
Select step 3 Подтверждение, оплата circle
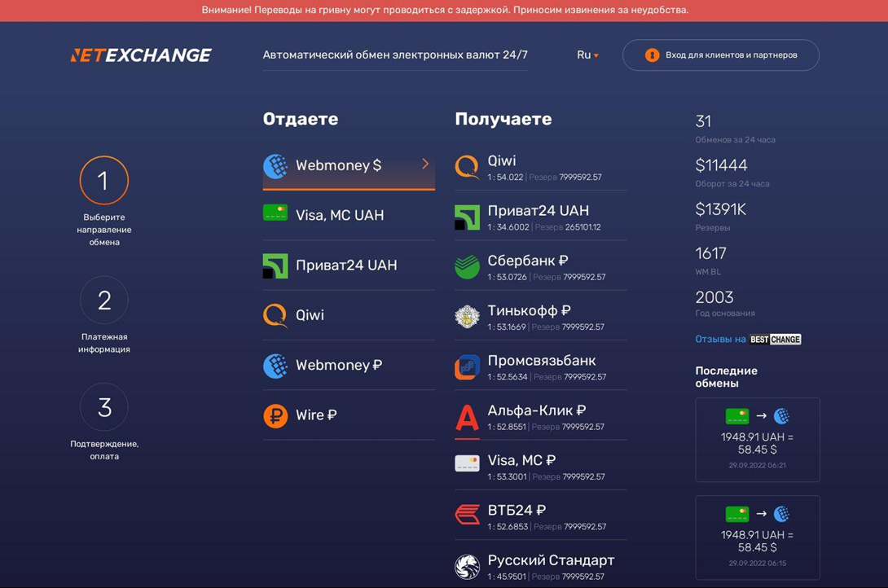point(103,407)
